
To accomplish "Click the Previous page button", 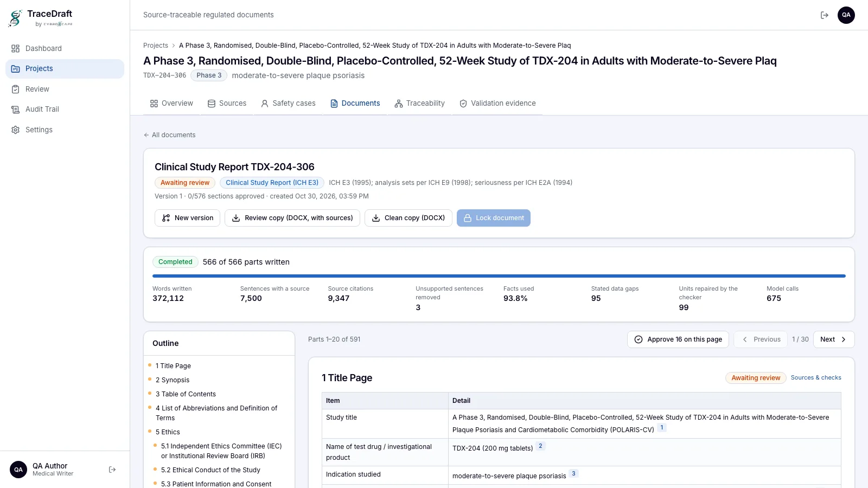I will coord(761,339).
